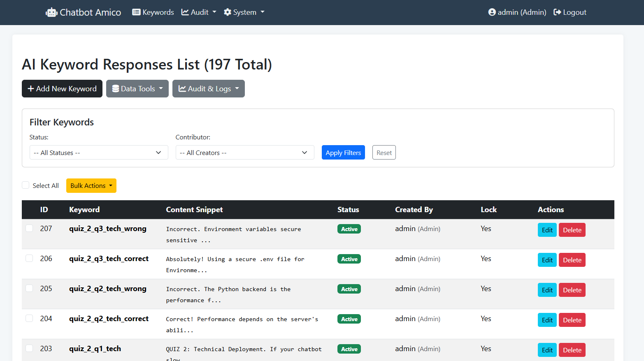The image size is (644, 361).
Task: Click the Actions column header
Action: click(551, 210)
